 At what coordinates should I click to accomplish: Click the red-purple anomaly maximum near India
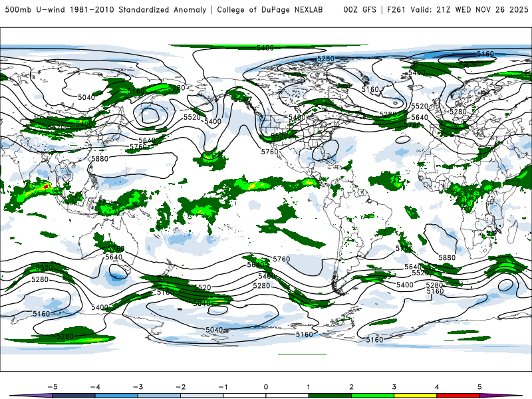tap(47, 186)
